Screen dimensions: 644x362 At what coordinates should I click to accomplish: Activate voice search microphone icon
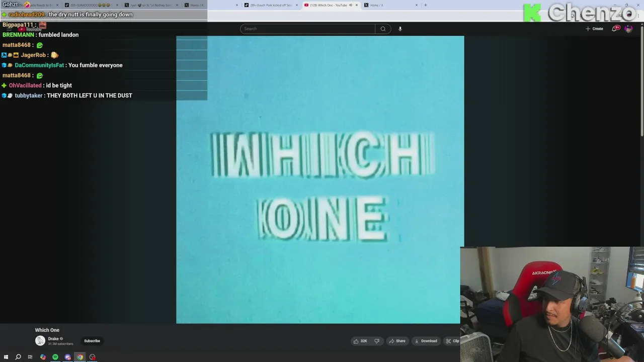(400, 29)
